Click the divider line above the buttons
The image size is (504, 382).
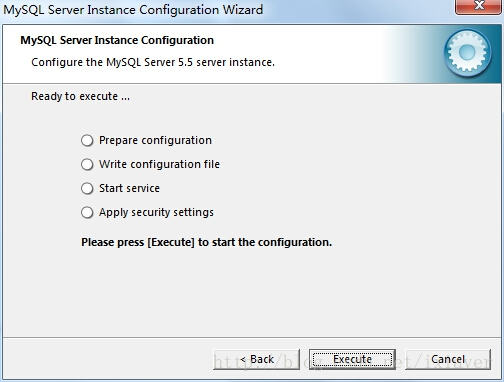252,337
